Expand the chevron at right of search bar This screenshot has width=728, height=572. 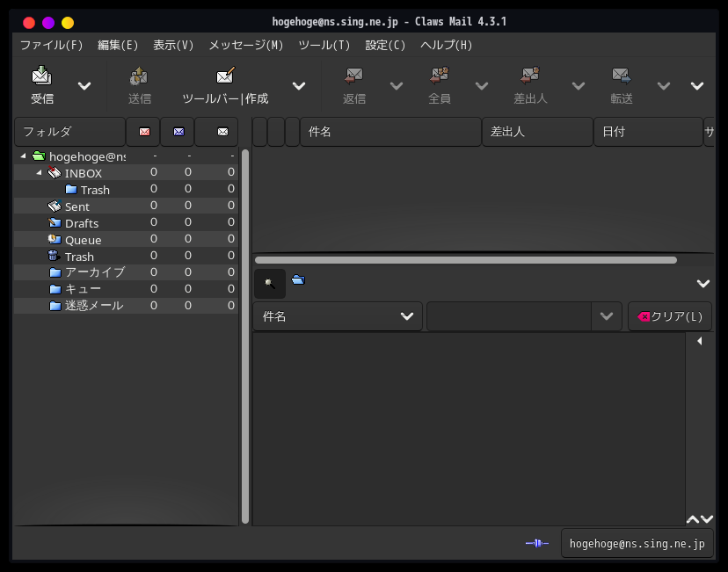click(703, 284)
